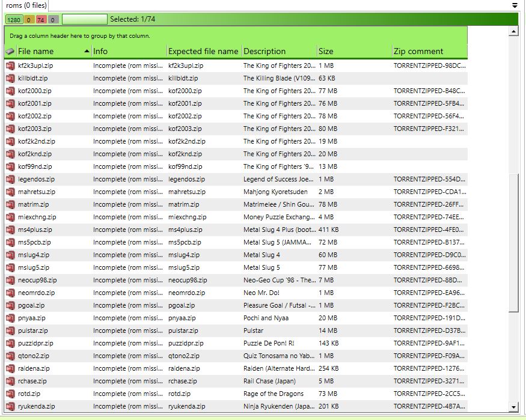Click the scrollbar up arrow
This screenshot has height=420, width=526.
[513, 31]
